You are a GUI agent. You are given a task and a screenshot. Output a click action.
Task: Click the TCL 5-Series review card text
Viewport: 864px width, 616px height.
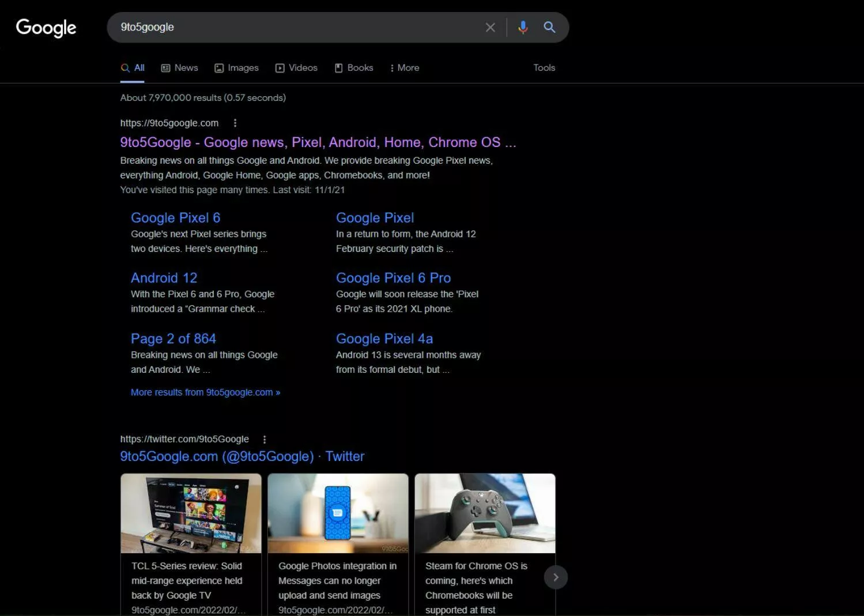[187, 581]
